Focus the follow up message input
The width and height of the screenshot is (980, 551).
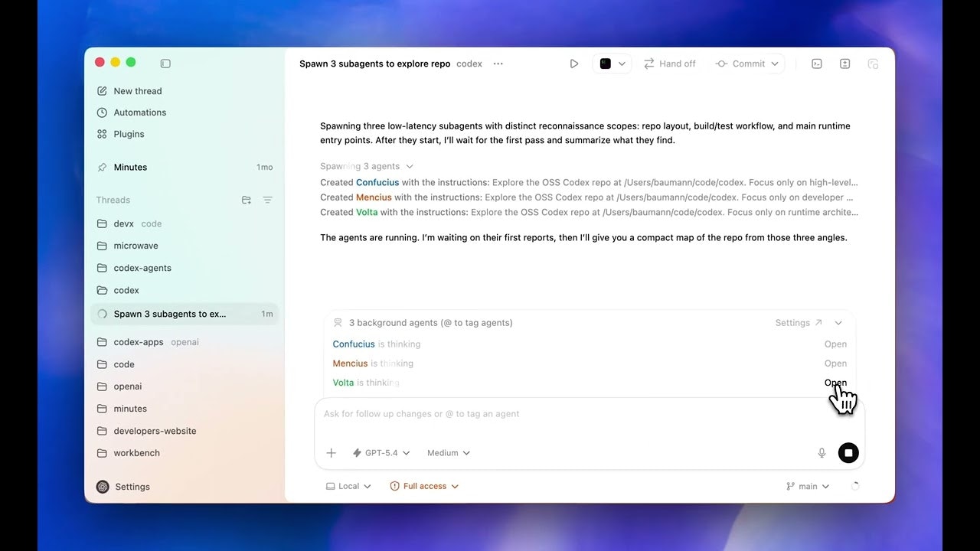[x=567, y=414]
